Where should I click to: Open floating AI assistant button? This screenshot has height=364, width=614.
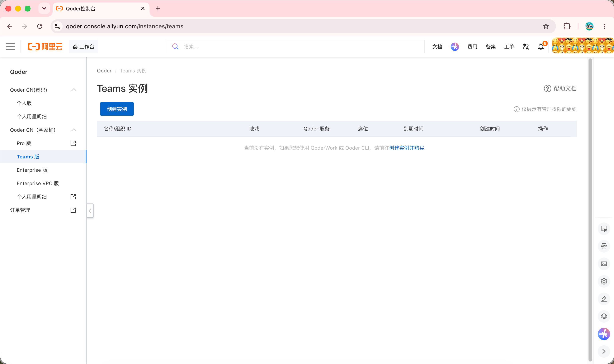(x=604, y=334)
